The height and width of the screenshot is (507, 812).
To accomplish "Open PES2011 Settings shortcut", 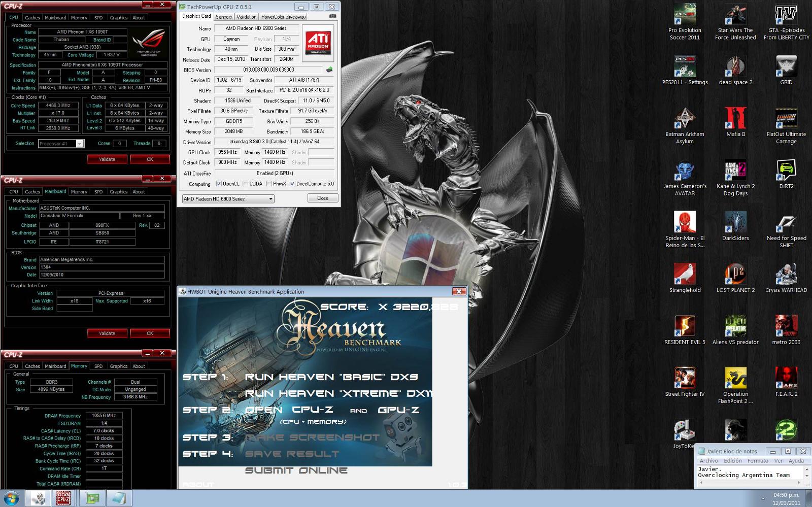I will point(685,70).
